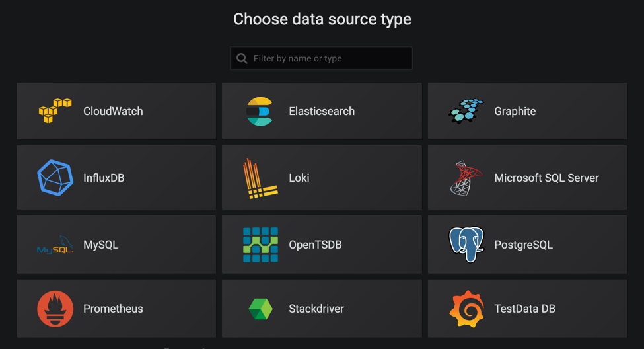644x349 pixels.
Task: Select the OpenTSDB label
Action: 315,245
